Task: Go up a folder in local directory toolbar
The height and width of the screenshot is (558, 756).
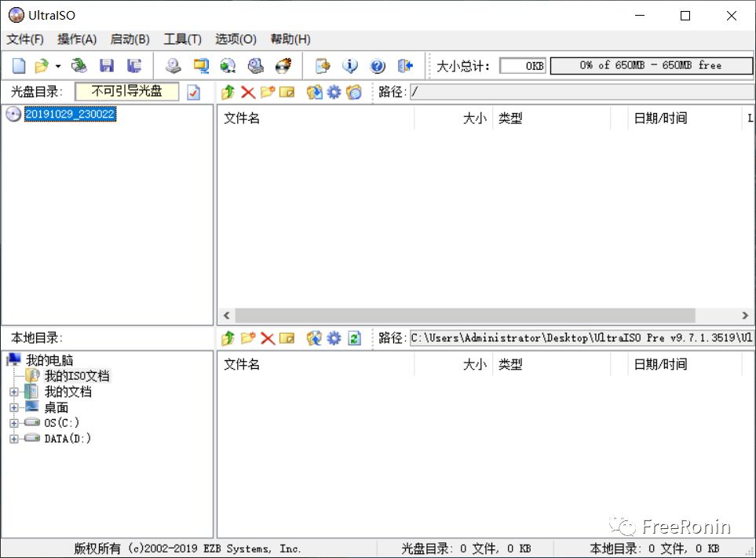Action: point(228,338)
